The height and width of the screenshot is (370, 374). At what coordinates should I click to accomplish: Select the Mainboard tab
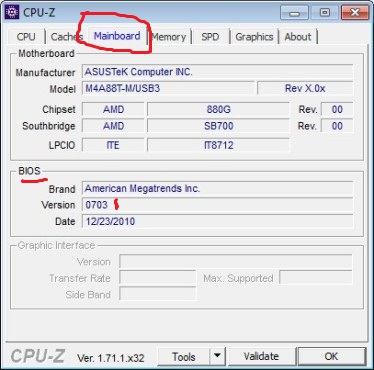(117, 36)
